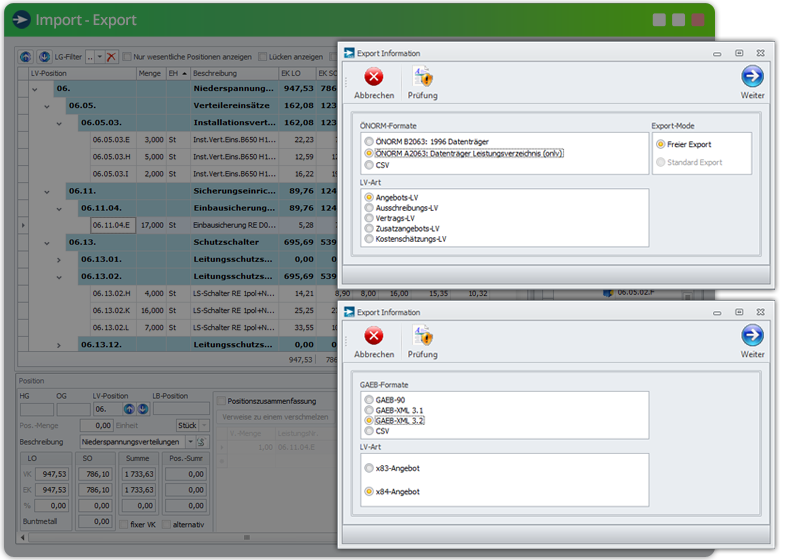Select row 06.13.02.K in the table
The height and width of the screenshot is (560, 800).
177,310
